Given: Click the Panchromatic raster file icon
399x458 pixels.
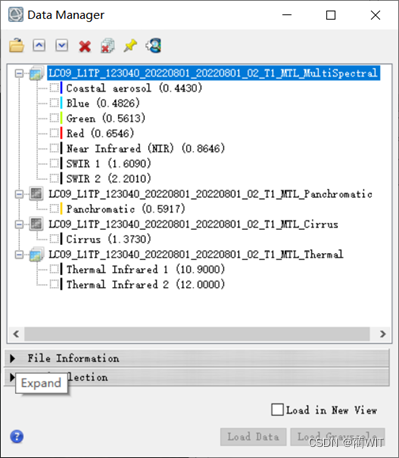Looking at the screenshot, I should click(x=36, y=194).
